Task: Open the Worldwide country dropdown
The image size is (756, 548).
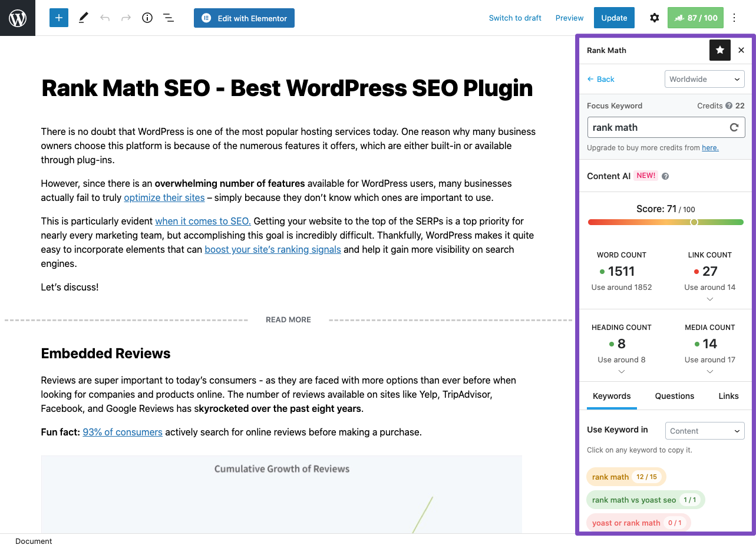Action: (705, 79)
